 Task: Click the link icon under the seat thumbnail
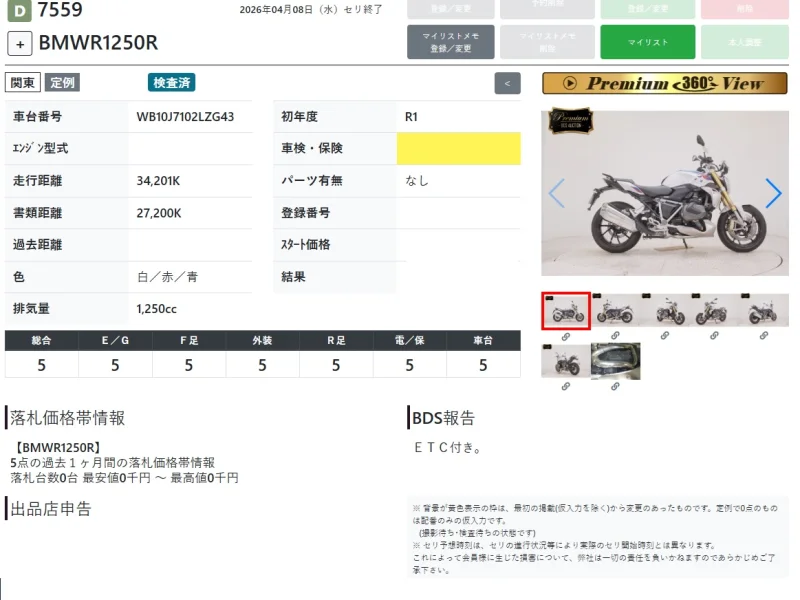[x=615, y=387]
